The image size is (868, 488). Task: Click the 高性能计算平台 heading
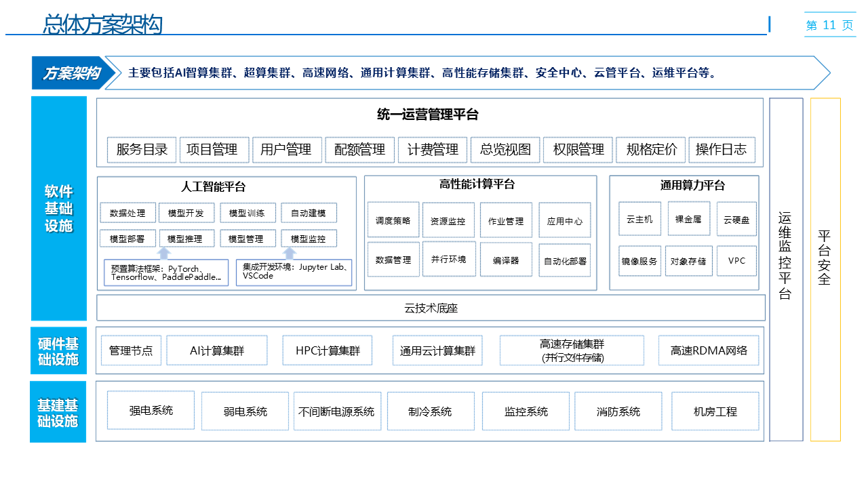[x=477, y=184]
